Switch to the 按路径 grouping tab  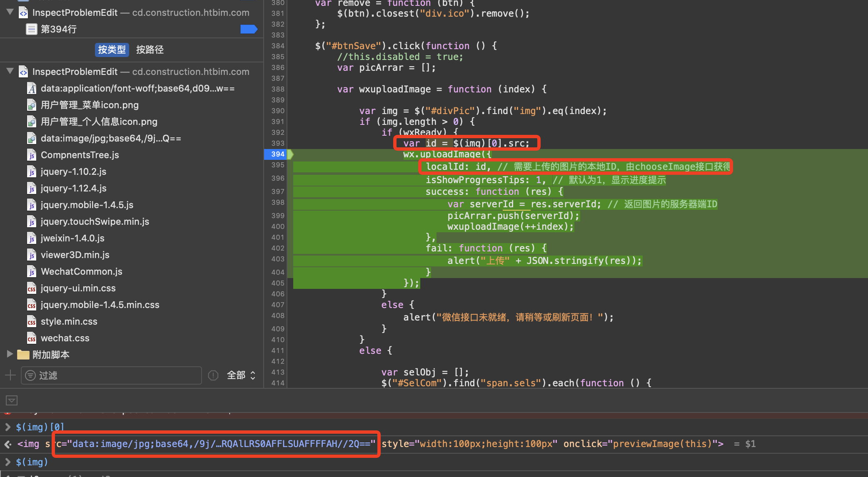[x=150, y=50]
